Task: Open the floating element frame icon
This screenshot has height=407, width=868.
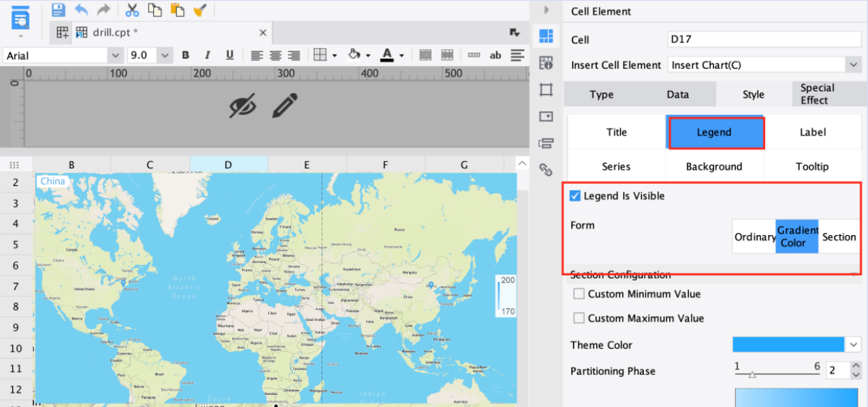Action: [x=546, y=89]
